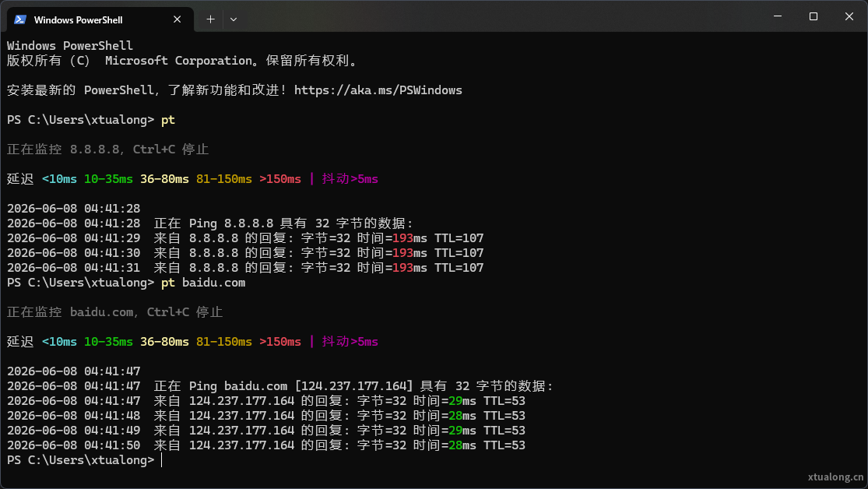Click the 04:41:49 reply line
Viewport: 868px width, 489px height.
266,431
